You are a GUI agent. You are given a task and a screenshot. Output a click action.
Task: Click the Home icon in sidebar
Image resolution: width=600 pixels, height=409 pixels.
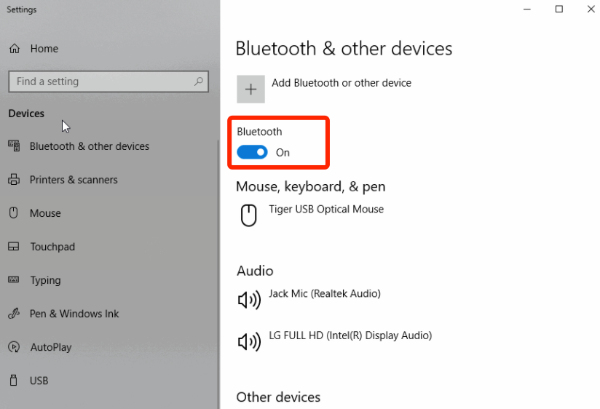(x=15, y=49)
